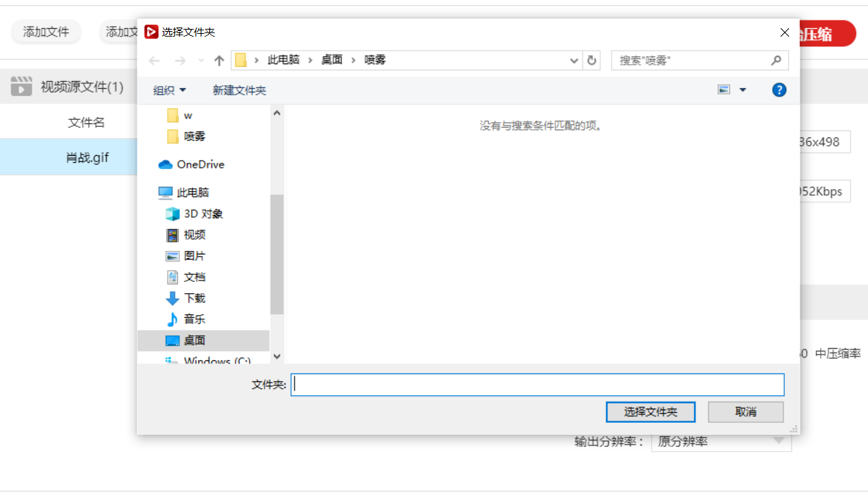Click the dialog title bar app icon
The width and height of the screenshot is (868, 494).
[151, 32]
